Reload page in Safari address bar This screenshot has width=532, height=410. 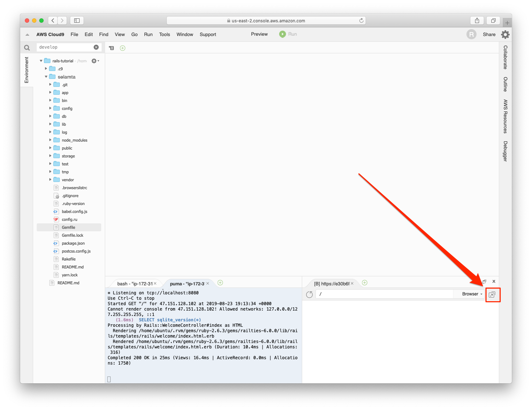tap(361, 21)
